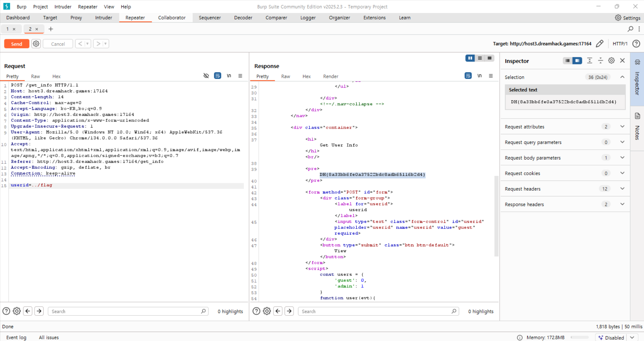Open the Sequencer tab
The image size is (644, 341).
click(x=210, y=17)
